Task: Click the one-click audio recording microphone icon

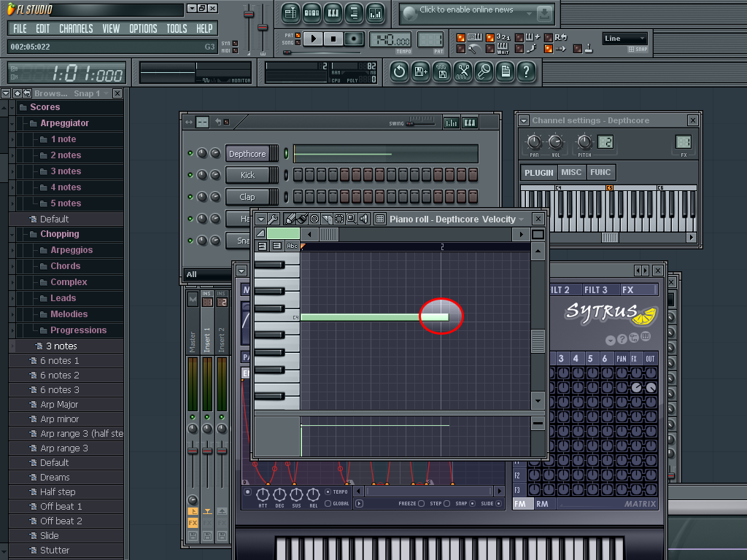Action: point(484,71)
